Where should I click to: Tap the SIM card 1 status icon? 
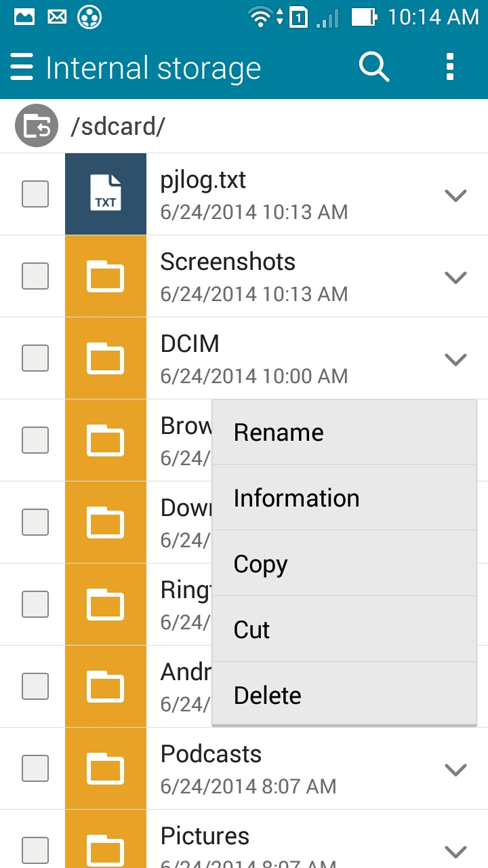point(298,17)
